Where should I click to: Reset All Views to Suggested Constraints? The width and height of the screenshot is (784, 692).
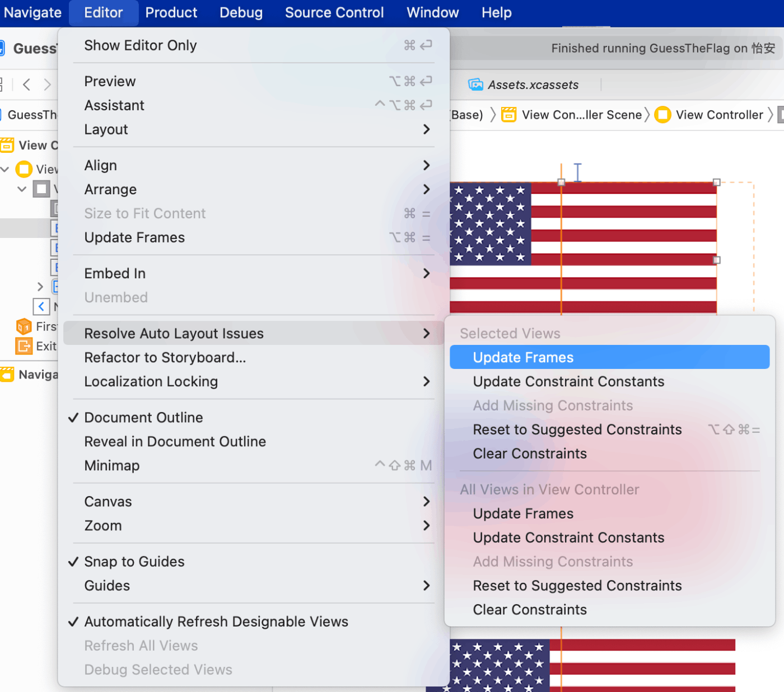[609, 586]
